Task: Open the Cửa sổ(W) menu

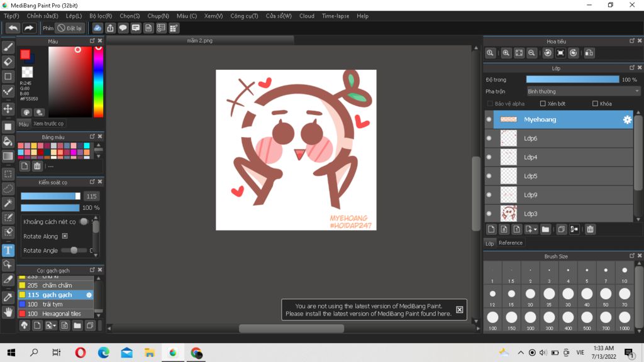Action: click(x=279, y=16)
